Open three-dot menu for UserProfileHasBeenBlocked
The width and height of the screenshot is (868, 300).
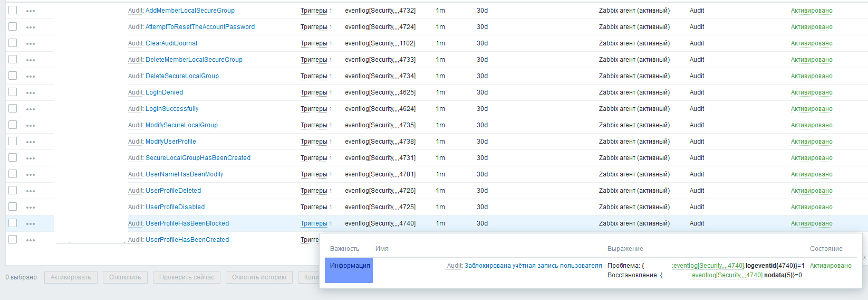[x=31, y=224]
